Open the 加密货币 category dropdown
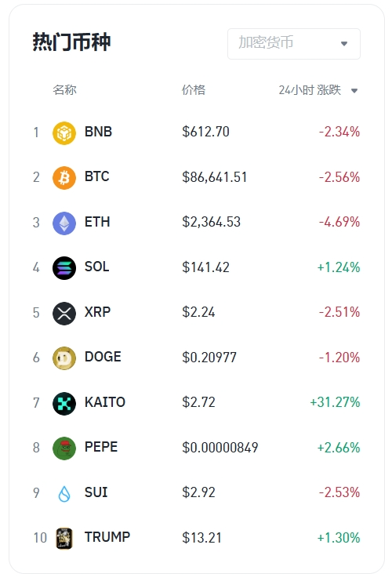The image size is (392, 581). tap(294, 44)
